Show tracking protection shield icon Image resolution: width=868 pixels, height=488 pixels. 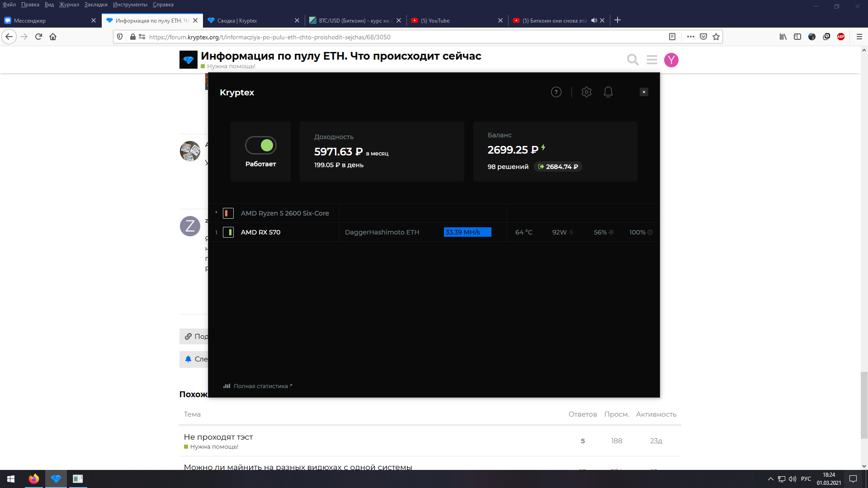click(120, 37)
